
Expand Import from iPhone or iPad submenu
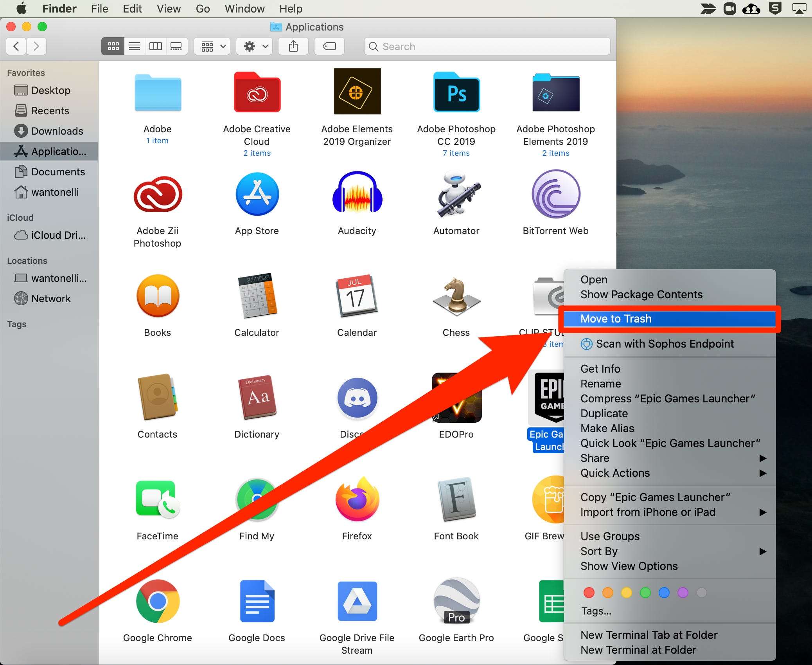tap(669, 512)
